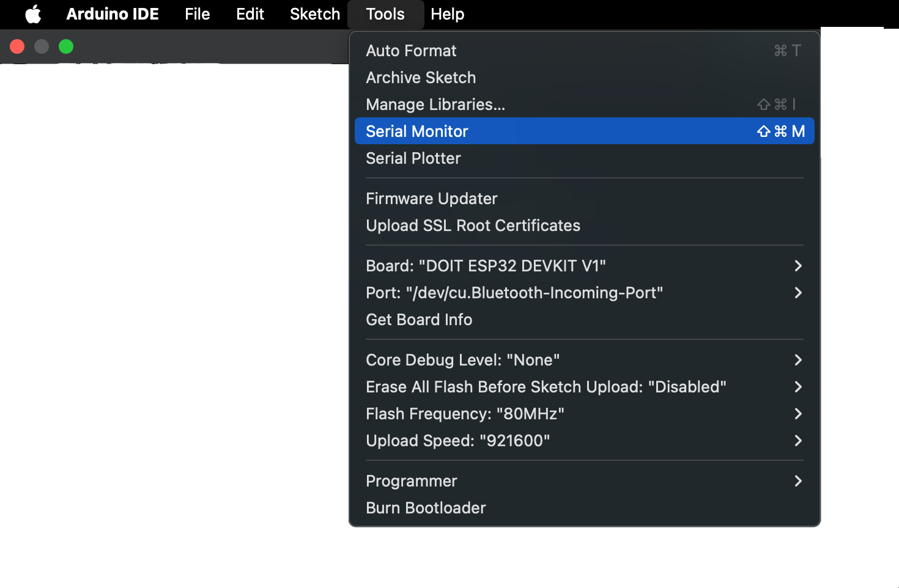Image resolution: width=899 pixels, height=588 pixels.
Task: Select Archive Sketch
Action: click(x=584, y=78)
